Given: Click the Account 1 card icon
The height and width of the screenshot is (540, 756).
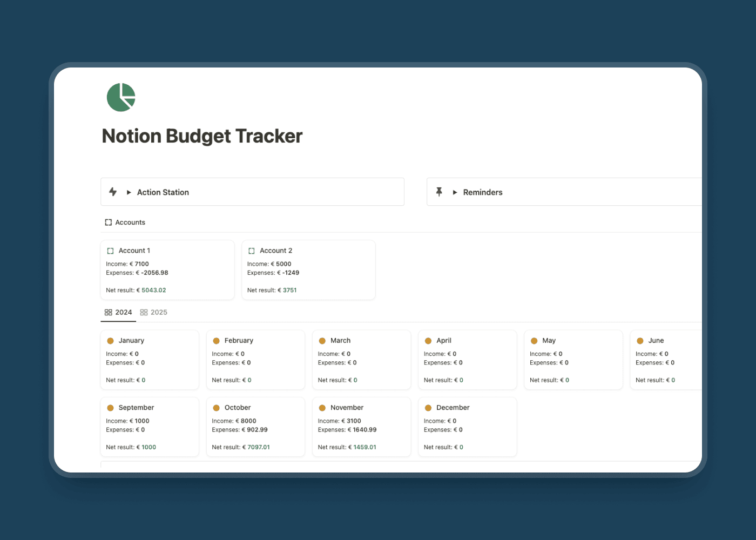Looking at the screenshot, I should [111, 251].
